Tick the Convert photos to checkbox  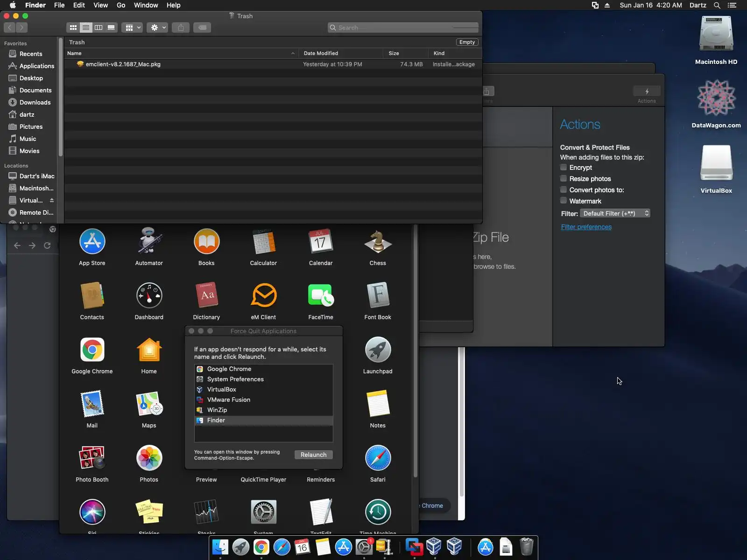[564, 189]
